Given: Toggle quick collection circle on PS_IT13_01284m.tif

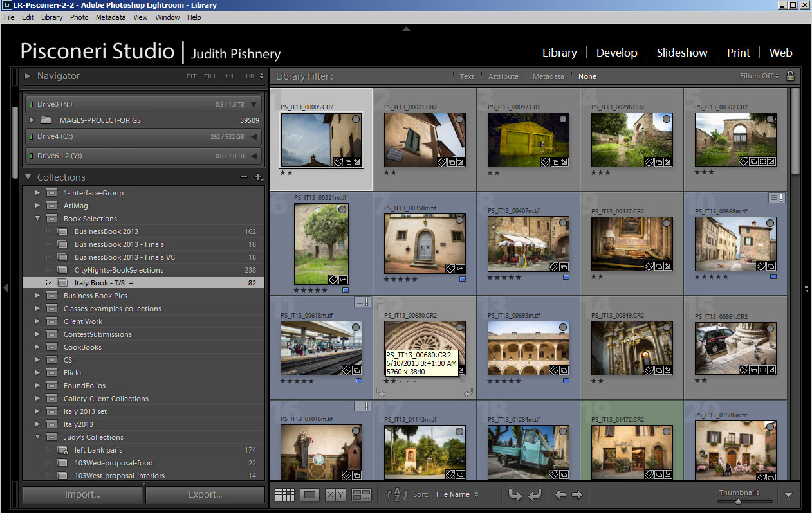Looking at the screenshot, I should 563,432.
